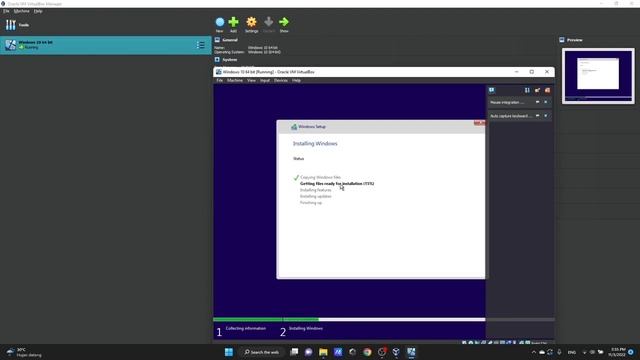
Task: Open the Tools icon in the Manager sidebar
Action: pyautogui.click(x=11, y=25)
